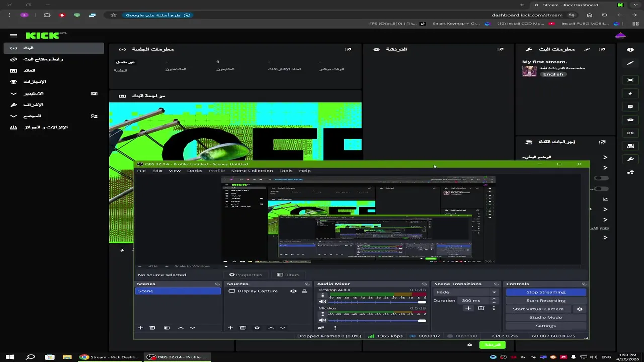Image resolution: width=644 pixels, height=362 pixels.
Task: Click wrench icon in Kick right sidebar
Action: [630, 159]
